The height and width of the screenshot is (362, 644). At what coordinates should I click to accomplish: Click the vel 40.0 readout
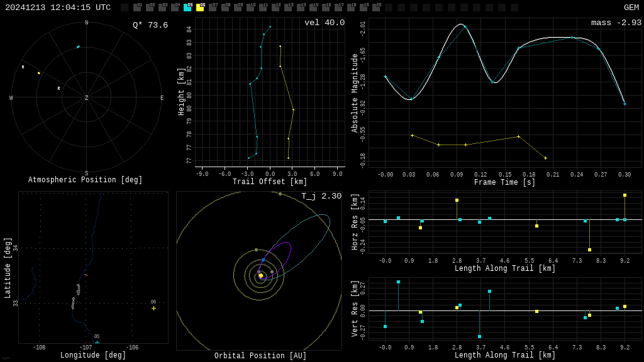coord(324,23)
